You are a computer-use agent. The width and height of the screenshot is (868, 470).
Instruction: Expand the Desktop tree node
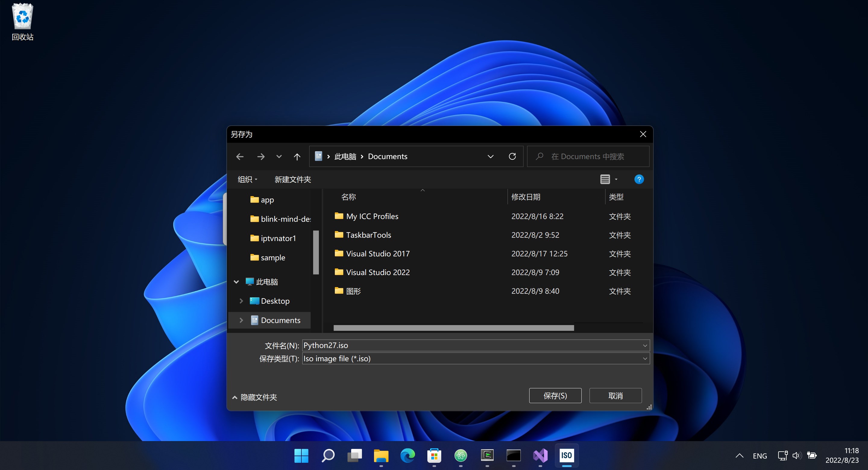point(241,301)
